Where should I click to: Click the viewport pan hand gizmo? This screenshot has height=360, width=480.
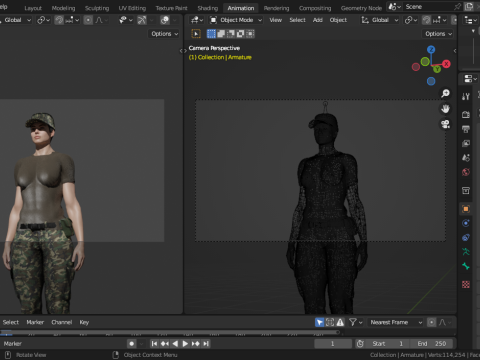pyautogui.click(x=445, y=109)
